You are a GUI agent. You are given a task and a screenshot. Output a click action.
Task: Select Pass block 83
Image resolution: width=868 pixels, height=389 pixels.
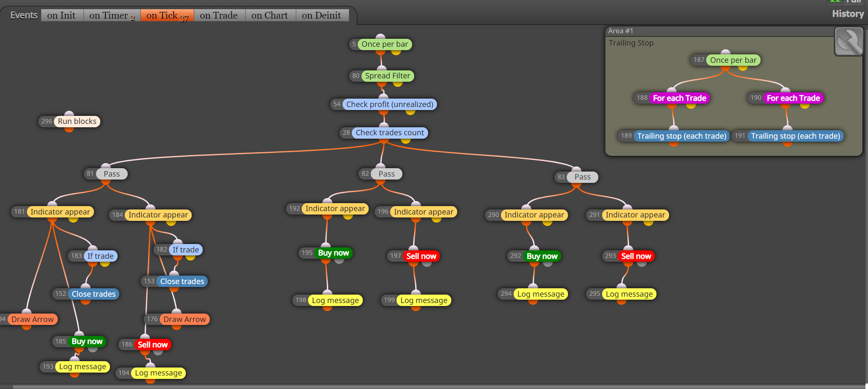pos(582,177)
